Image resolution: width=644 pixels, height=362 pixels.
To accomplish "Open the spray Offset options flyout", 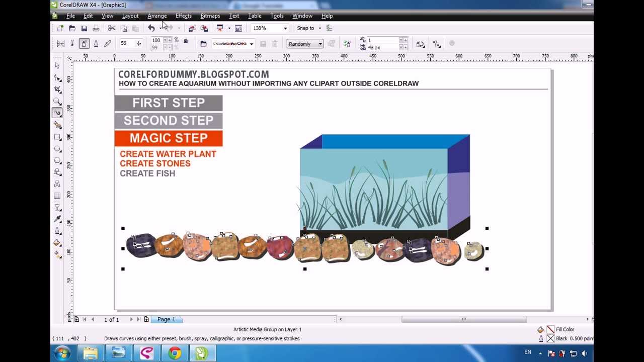I will 436,44.
